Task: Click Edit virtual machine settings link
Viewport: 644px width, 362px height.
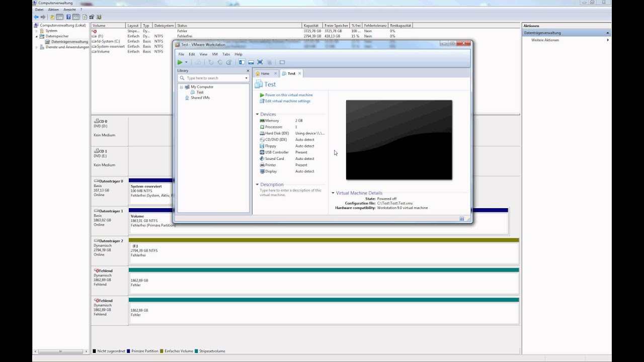Action: click(288, 101)
